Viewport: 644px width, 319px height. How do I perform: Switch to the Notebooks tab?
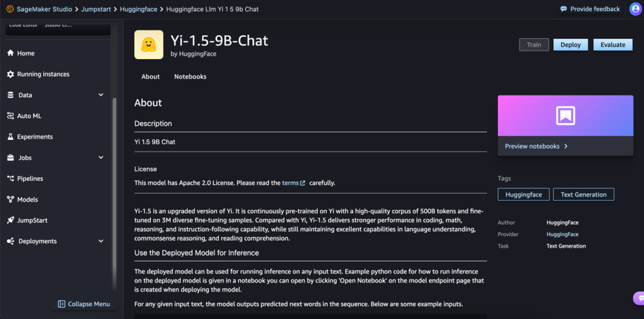point(190,76)
